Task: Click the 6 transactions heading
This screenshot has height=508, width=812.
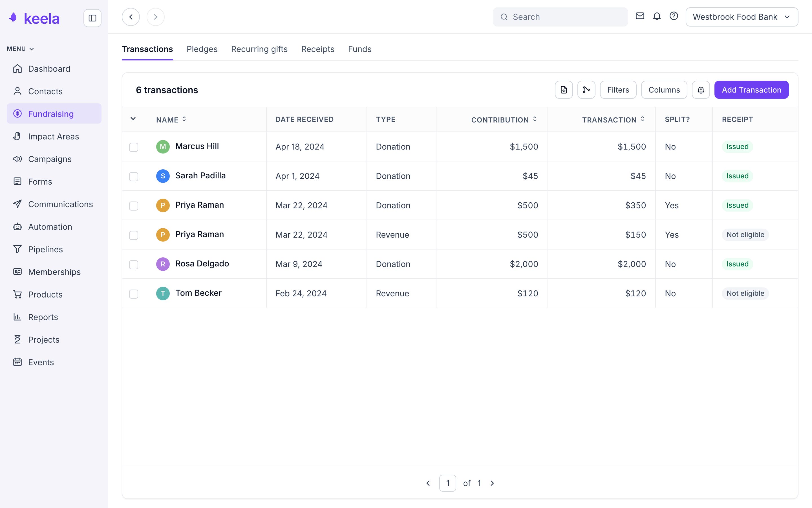Action: (167, 90)
